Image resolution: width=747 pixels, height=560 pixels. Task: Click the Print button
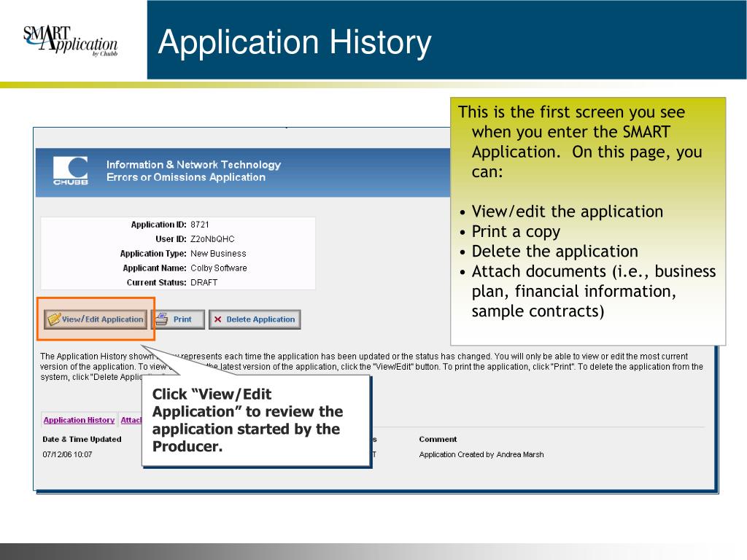(178, 319)
